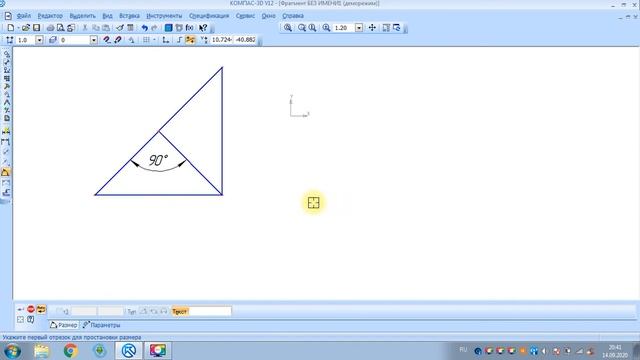Activate the context help pointer
Screen dimensions: 640x360
coord(203,28)
